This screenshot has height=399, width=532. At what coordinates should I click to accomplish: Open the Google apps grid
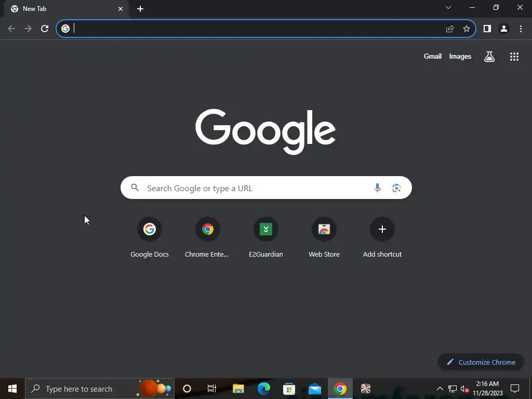tap(514, 57)
